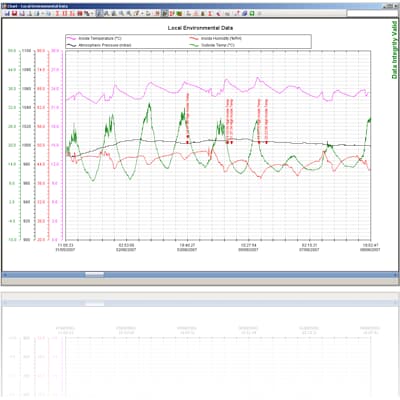Click the Inside Temperature legend entry
Screen dimensions: 400x400
pyautogui.click(x=95, y=38)
